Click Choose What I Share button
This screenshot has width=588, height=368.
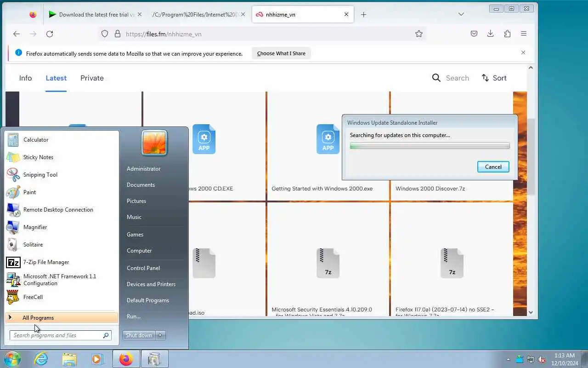[x=281, y=53]
